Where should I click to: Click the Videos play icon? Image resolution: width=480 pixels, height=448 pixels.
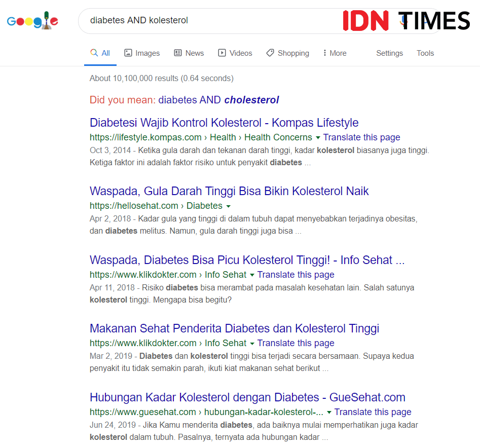click(222, 53)
